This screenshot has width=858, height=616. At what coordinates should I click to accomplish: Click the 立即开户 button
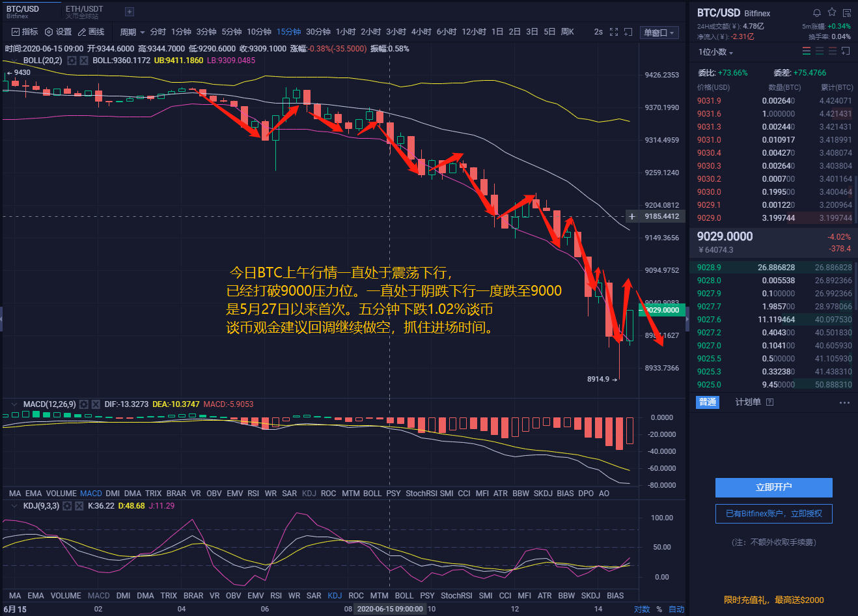click(x=774, y=488)
